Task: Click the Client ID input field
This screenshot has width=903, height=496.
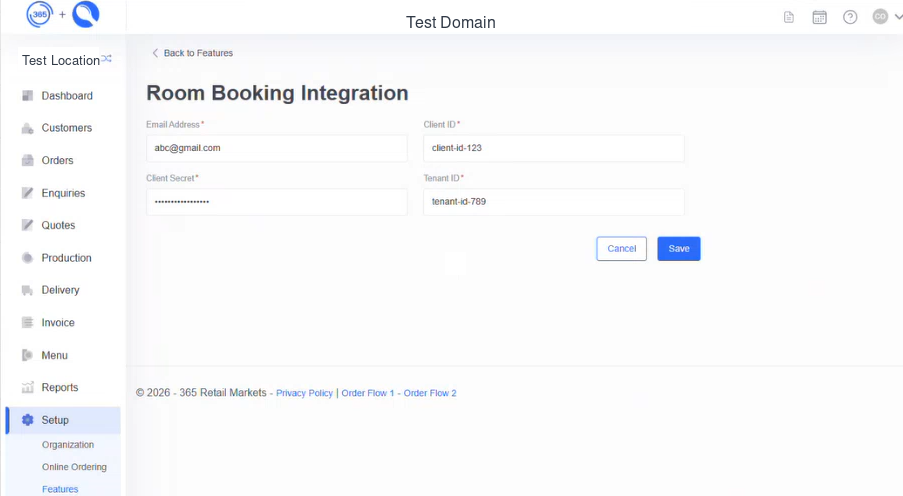Action: [554, 148]
